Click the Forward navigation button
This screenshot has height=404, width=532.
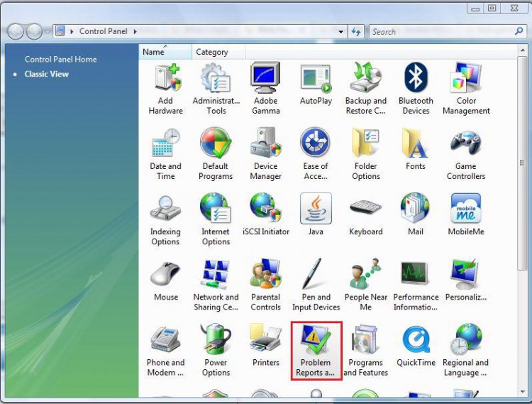pos(34,32)
